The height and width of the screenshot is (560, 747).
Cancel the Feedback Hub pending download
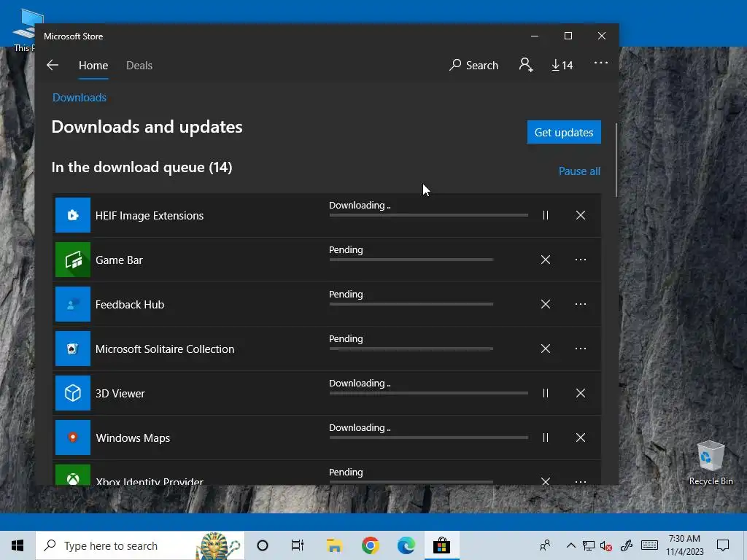(546, 304)
